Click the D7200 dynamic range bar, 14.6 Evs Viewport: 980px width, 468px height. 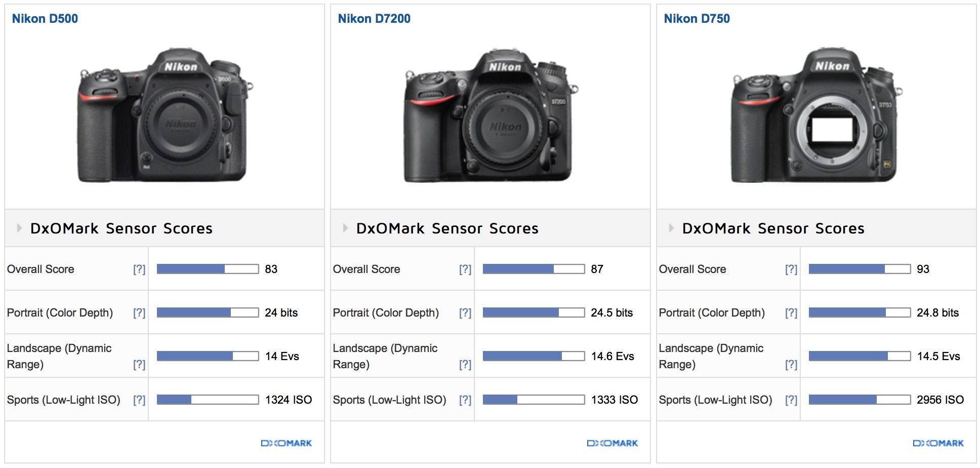pyautogui.click(x=534, y=356)
